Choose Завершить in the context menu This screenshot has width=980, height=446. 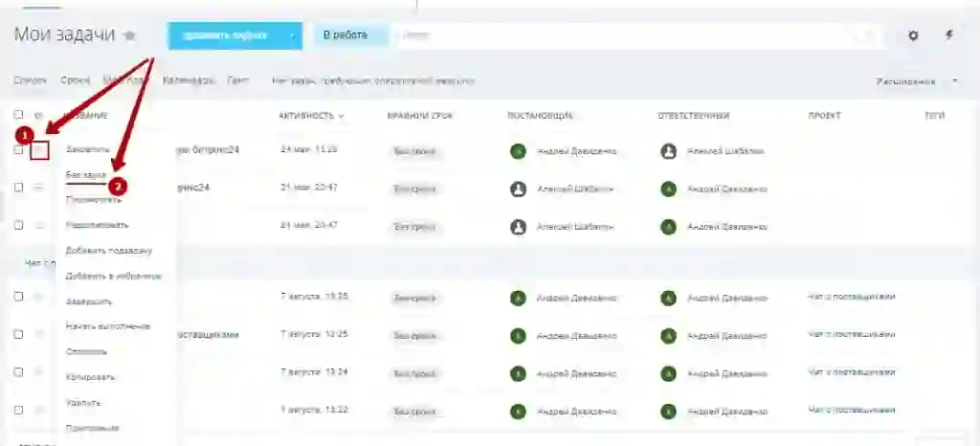(x=89, y=301)
